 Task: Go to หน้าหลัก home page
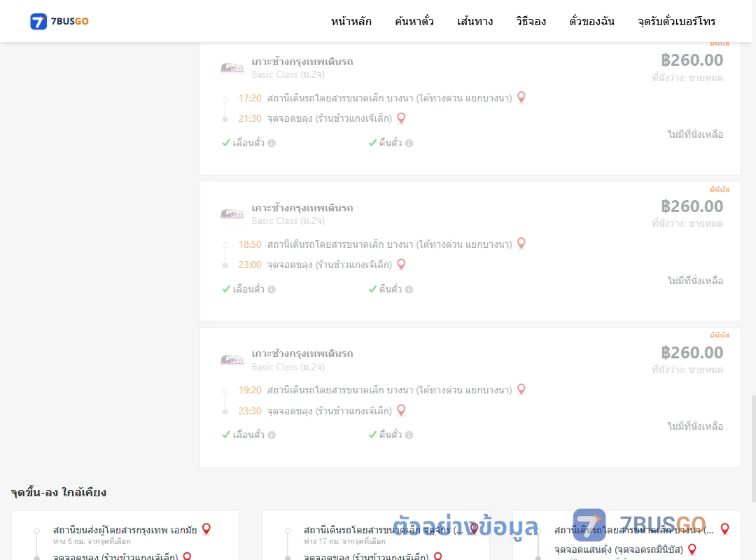(351, 21)
